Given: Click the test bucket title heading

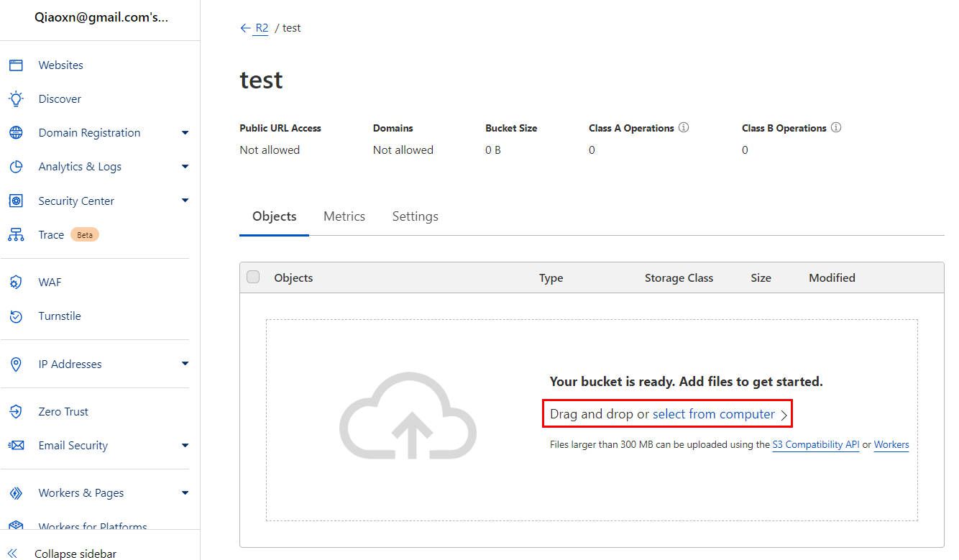Looking at the screenshot, I should pyautogui.click(x=262, y=79).
